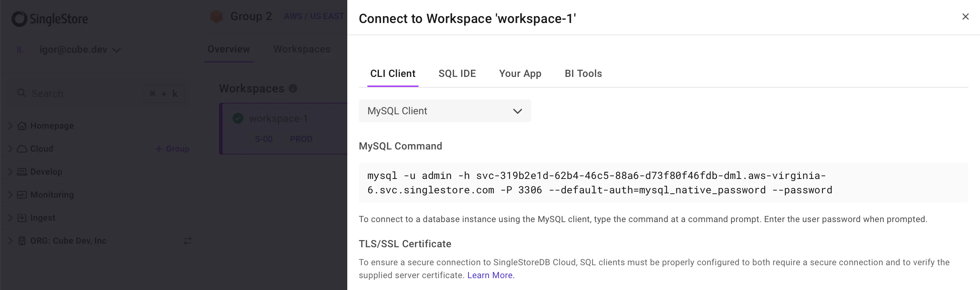
Task: Click the Homepage house icon
Action: click(x=22, y=126)
